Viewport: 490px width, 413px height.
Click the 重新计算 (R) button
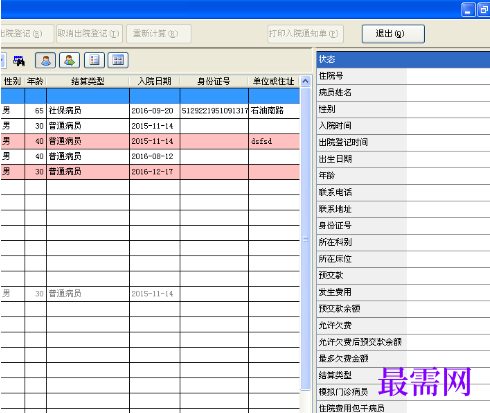(x=159, y=34)
